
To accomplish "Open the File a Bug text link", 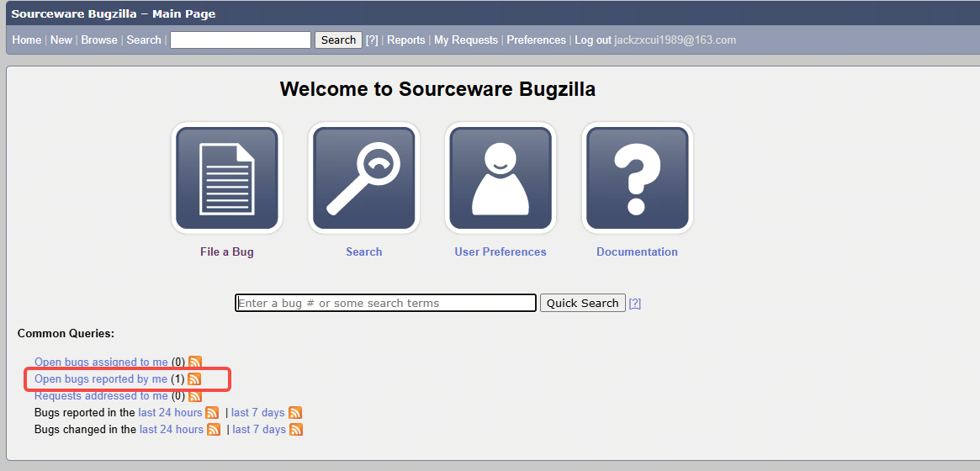I will [227, 251].
